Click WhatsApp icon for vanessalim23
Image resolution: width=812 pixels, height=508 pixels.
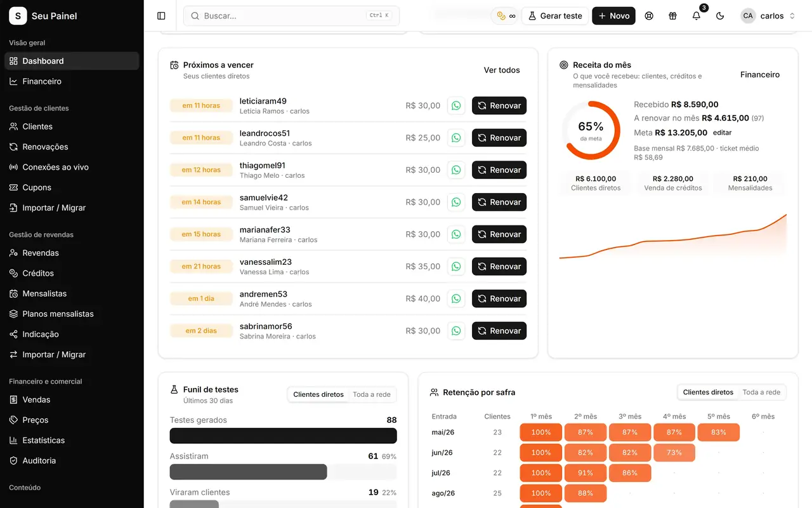point(456,267)
